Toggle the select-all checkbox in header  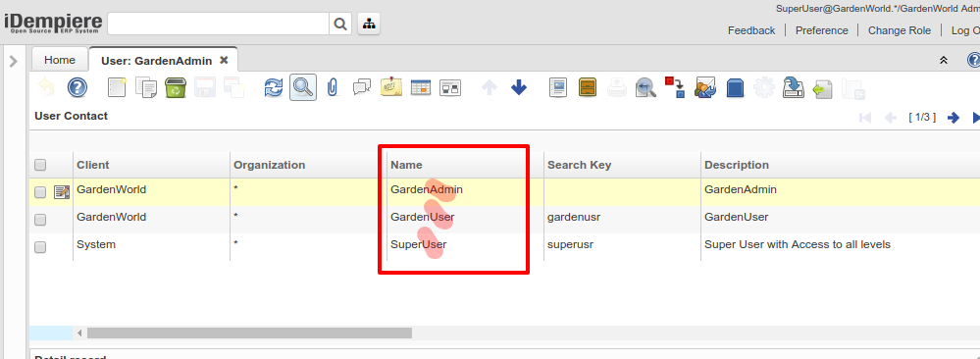coord(40,165)
